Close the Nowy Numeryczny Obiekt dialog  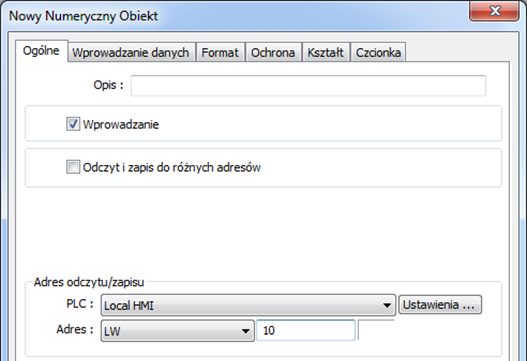click(494, 11)
